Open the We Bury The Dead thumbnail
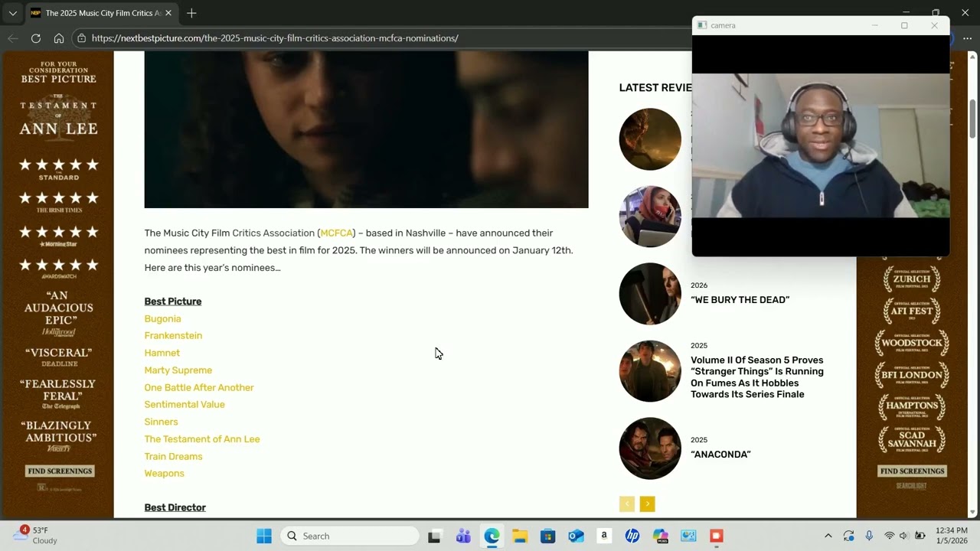The height and width of the screenshot is (551, 980). click(650, 294)
